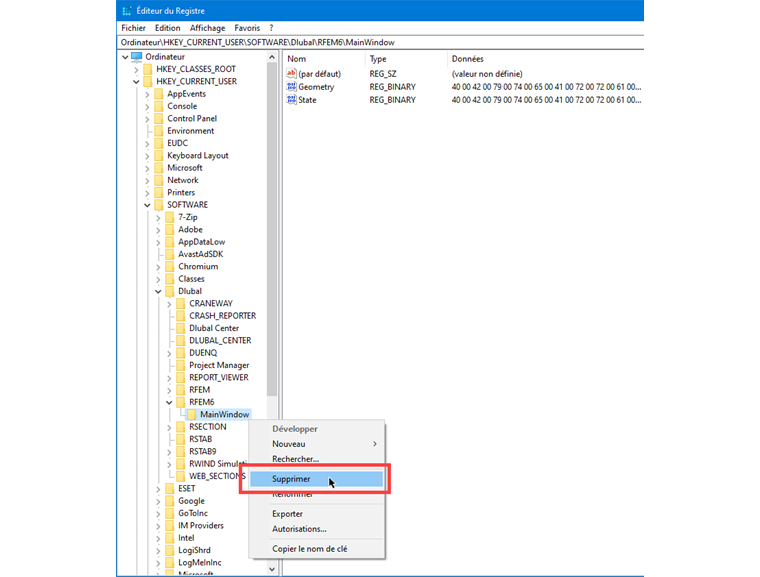Select Autorisations... in the context menu

316,529
